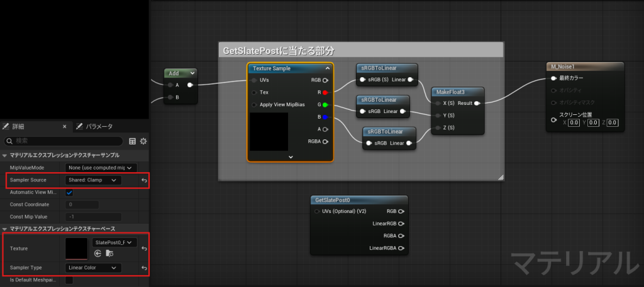Click sRGB (S) input pin
The image size is (644, 287).
363,80
